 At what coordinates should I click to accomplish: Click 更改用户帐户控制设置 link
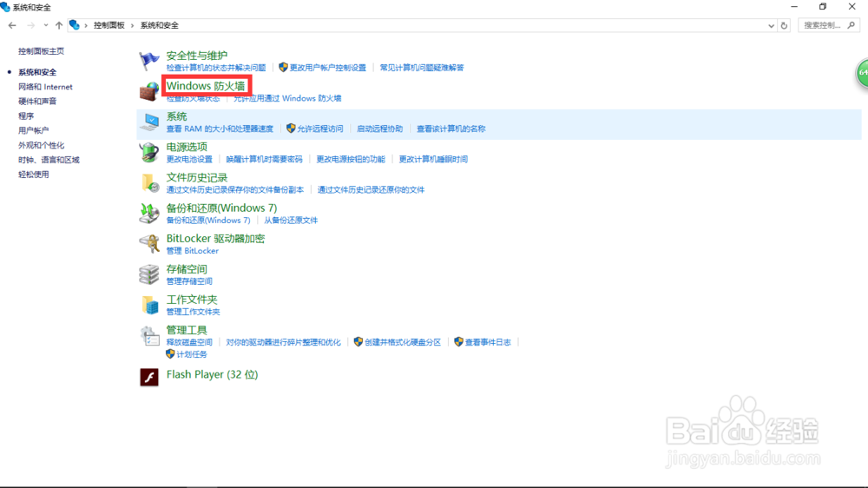[328, 68]
